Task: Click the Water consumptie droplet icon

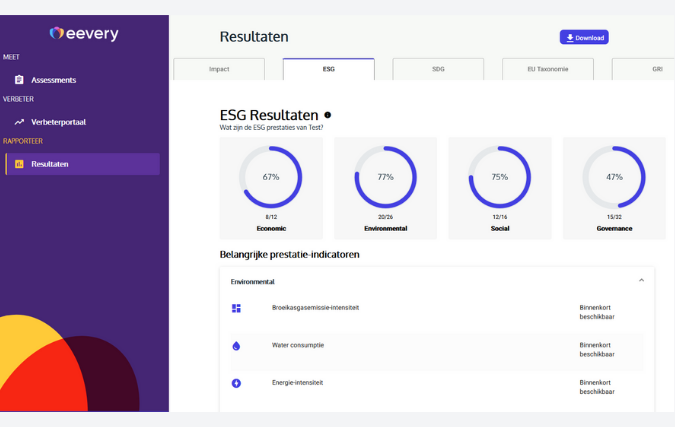Action: pos(236,346)
